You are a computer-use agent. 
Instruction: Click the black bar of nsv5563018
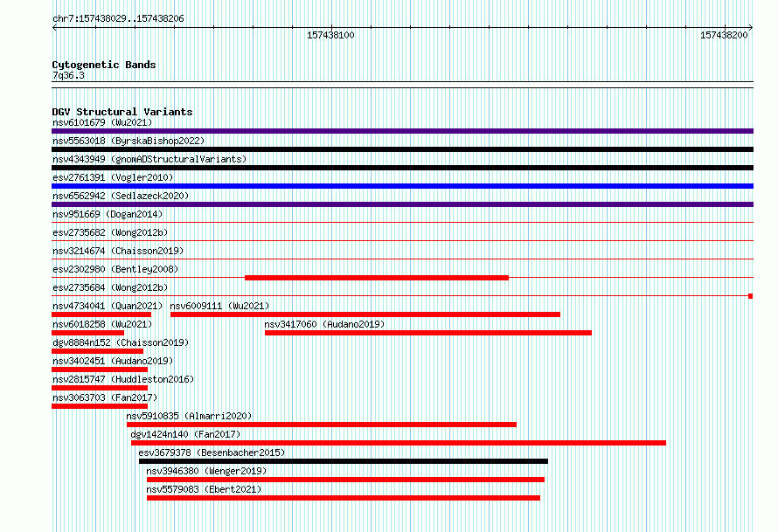[x=402, y=149]
